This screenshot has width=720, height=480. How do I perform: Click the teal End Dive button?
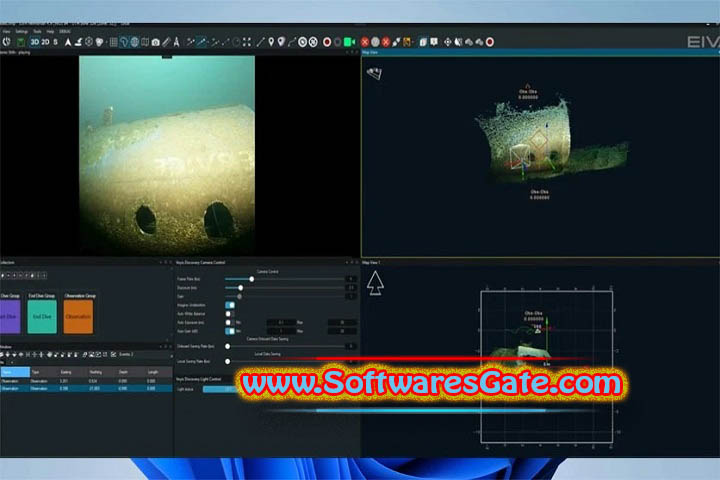coord(42,316)
